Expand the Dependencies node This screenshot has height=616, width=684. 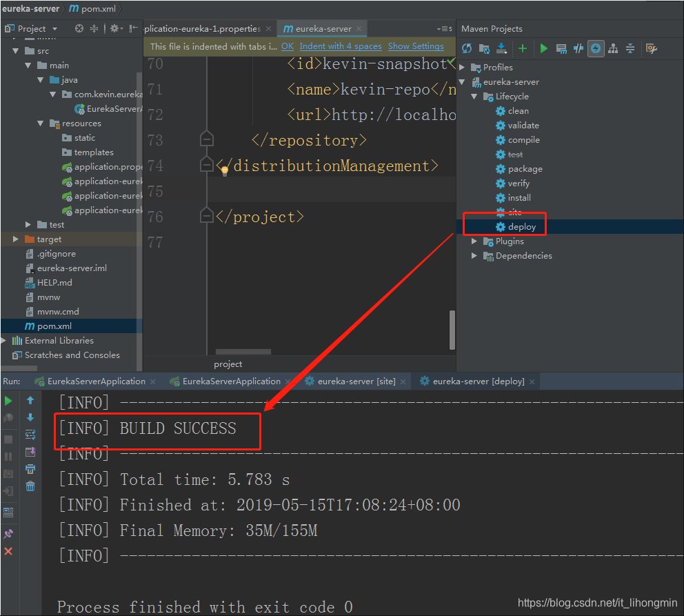click(x=474, y=256)
